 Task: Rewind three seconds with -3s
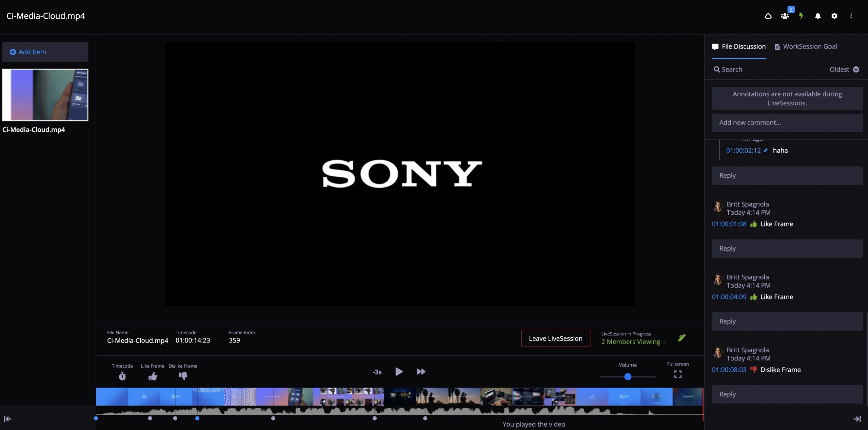pos(377,372)
